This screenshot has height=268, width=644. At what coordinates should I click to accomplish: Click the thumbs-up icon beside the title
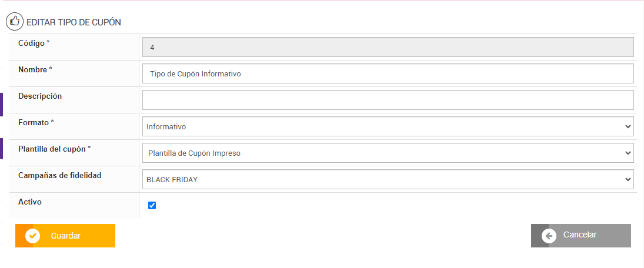pyautogui.click(x=15, y=22)
